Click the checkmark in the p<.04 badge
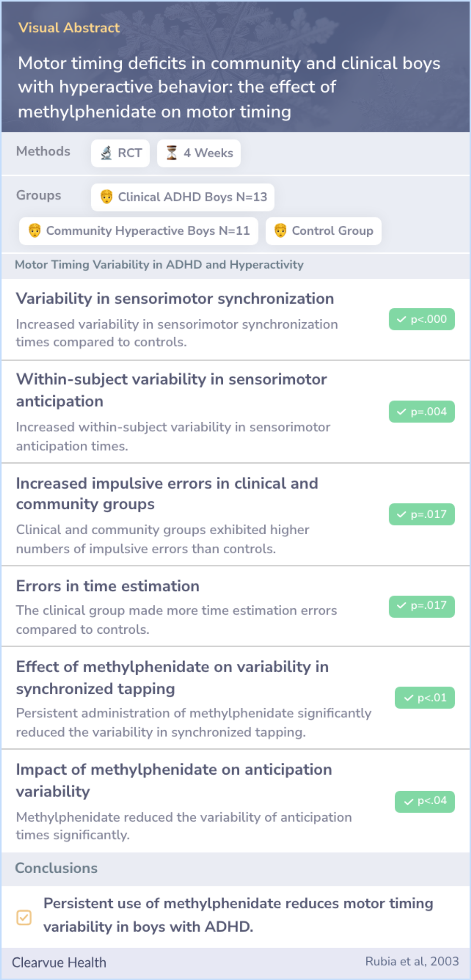This screenshot has height=980, width=471. pos(408,802)
